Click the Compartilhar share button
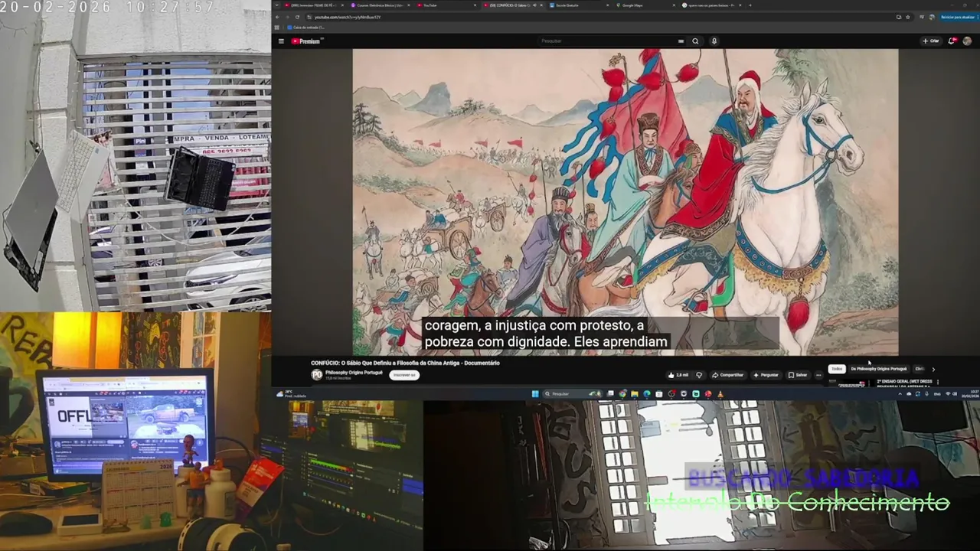Viewport: 980px width, 551px height. tap(727, 375)
